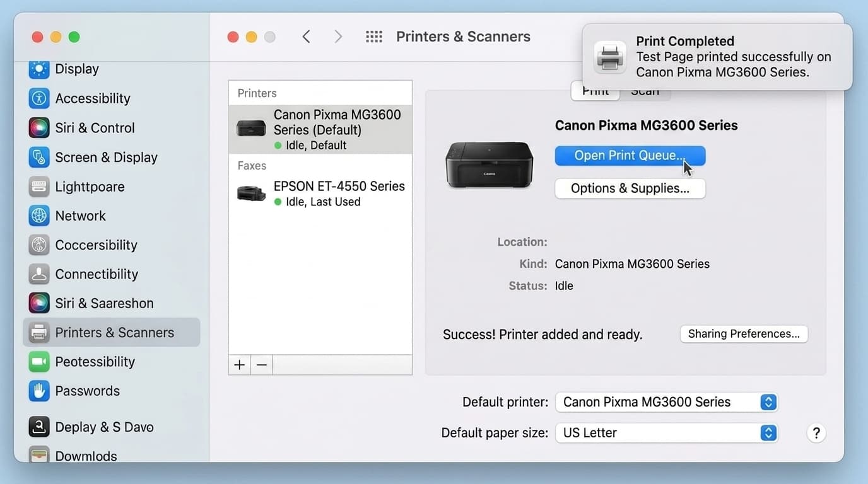868x484 pixels.
Task: Click the Dowmlods sidebar icon
Action: click(39, 454)
